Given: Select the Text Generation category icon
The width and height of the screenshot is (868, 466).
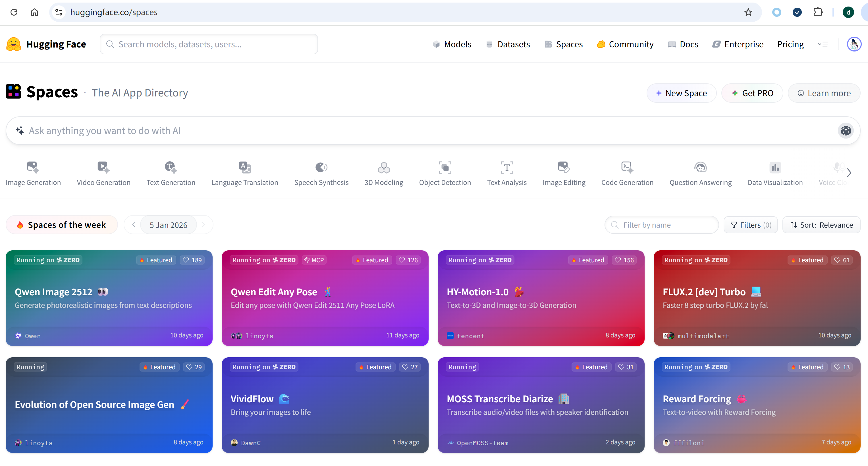Looking at the screenshot, I should [x=171, y=167].
